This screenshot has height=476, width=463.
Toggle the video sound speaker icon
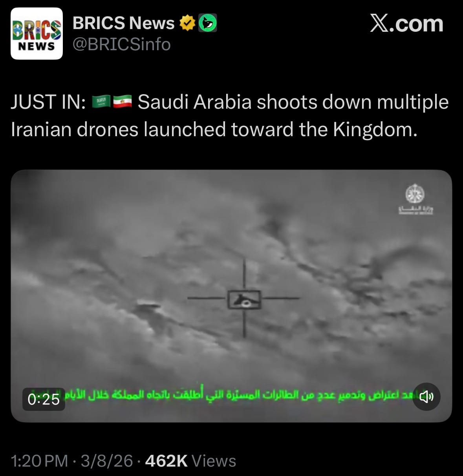coord(426,397)
